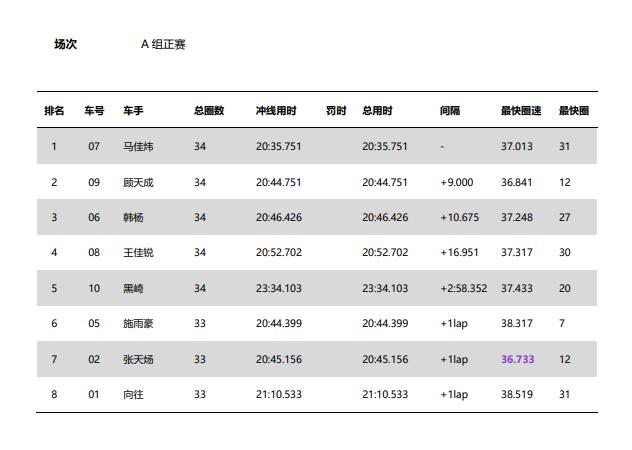Select the 最快圈 column header
The image size is (632, 450).
pos(574,110)
